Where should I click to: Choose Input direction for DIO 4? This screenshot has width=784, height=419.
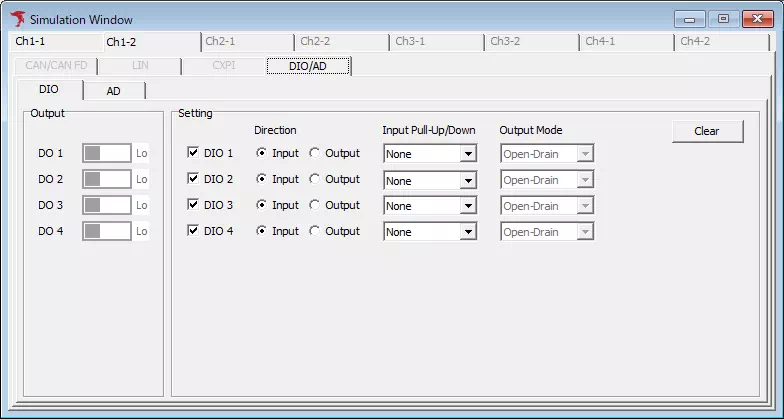(x=263, y=231)
